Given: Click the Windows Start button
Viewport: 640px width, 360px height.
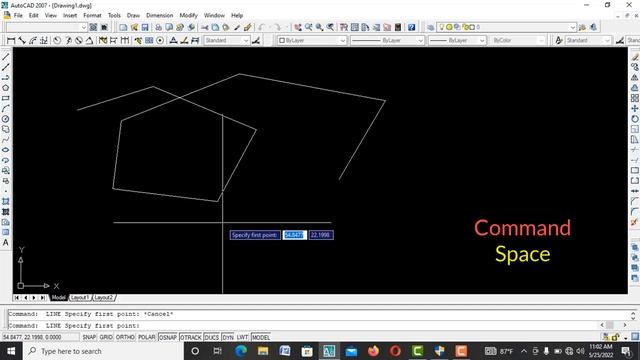Looking at the screenshot, I should (11, 351).
